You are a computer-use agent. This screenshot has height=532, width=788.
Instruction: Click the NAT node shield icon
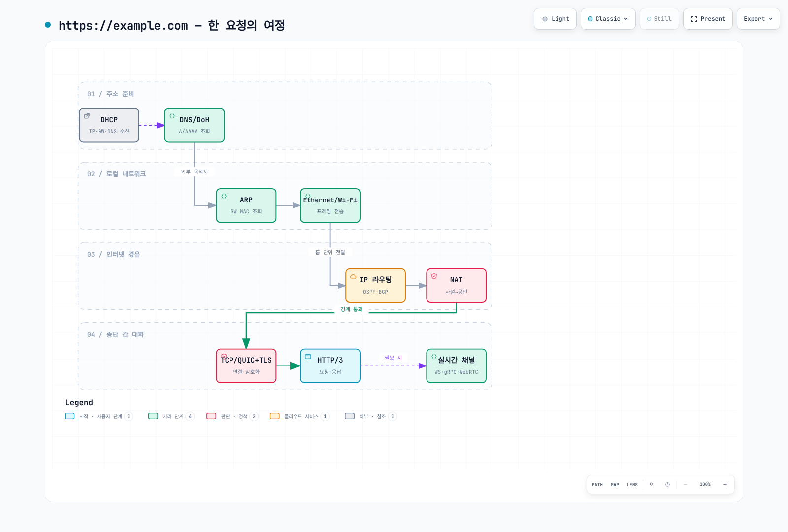point(434,276)
